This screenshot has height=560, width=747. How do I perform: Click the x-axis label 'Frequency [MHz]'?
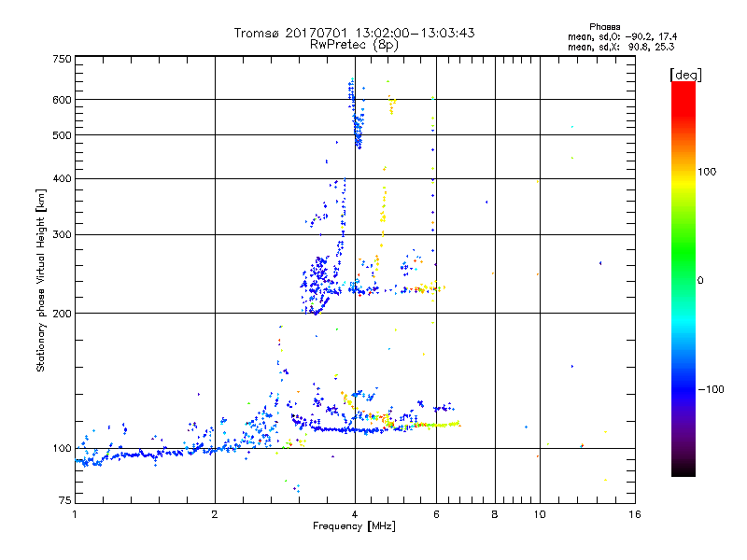tap(354, 526)
